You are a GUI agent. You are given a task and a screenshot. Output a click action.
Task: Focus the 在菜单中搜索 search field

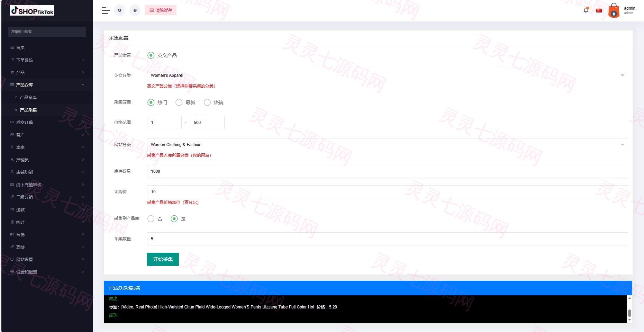[x=47, y=32]
